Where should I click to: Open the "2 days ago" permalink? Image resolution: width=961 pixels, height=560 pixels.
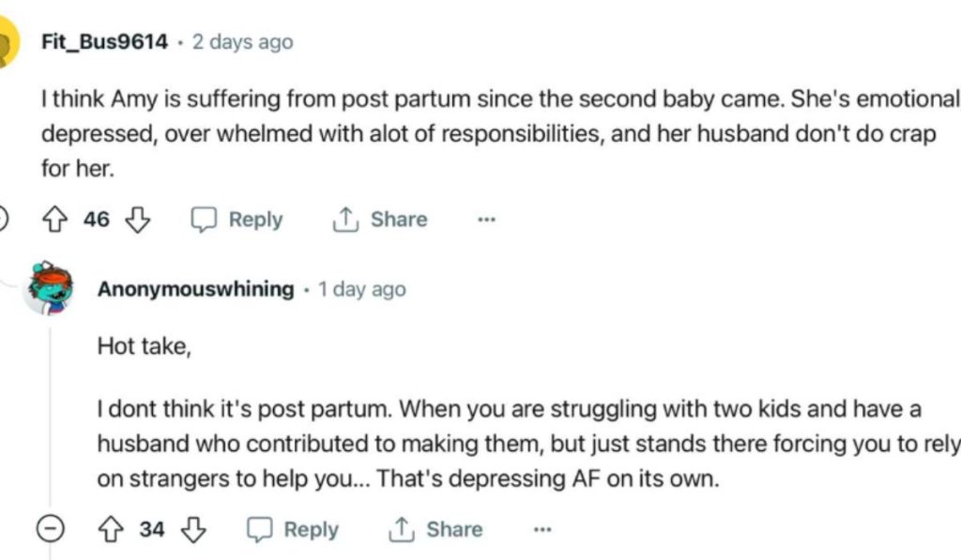242,42
